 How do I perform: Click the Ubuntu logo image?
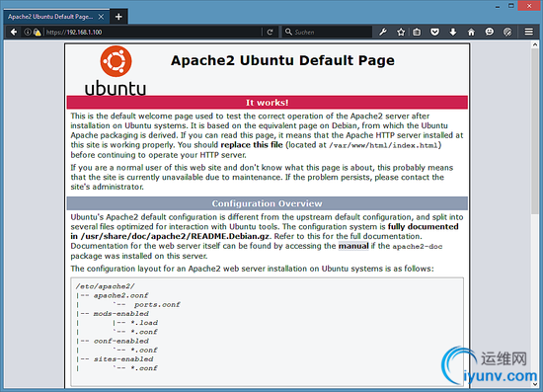coord(116,71)
